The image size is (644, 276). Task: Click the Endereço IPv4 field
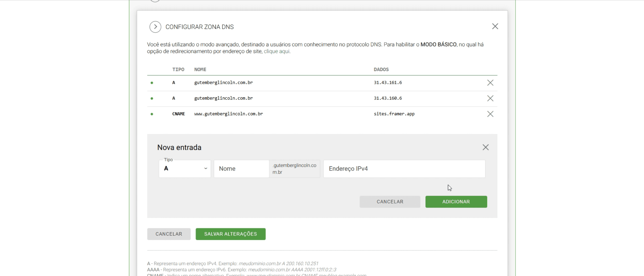(x=404, y=169)
